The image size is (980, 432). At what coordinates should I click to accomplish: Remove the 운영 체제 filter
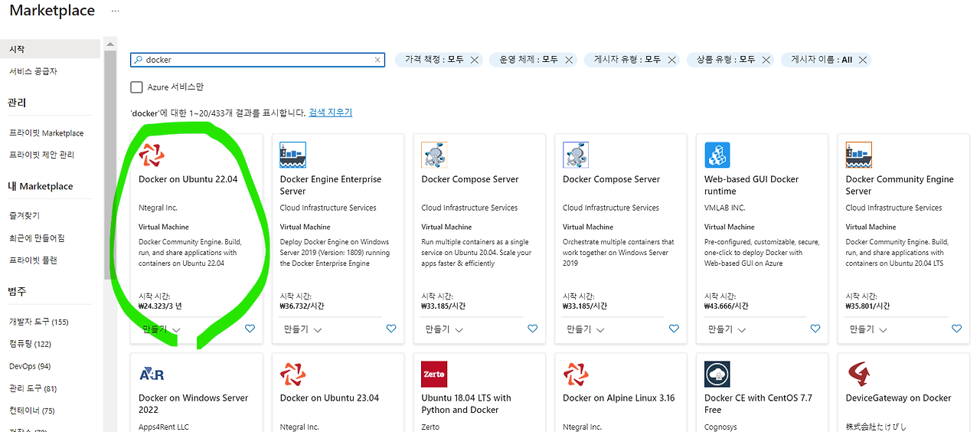568,60
